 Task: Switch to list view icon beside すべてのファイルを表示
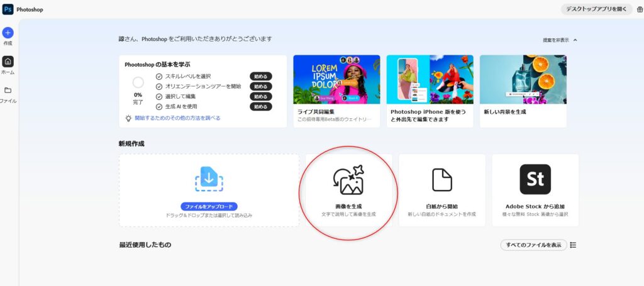coord(574,245)
